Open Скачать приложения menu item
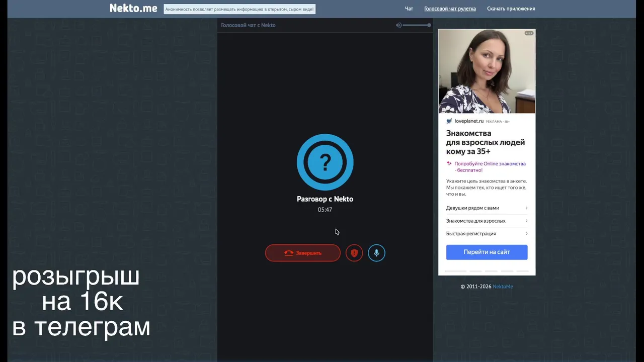 tap(511, 9)
